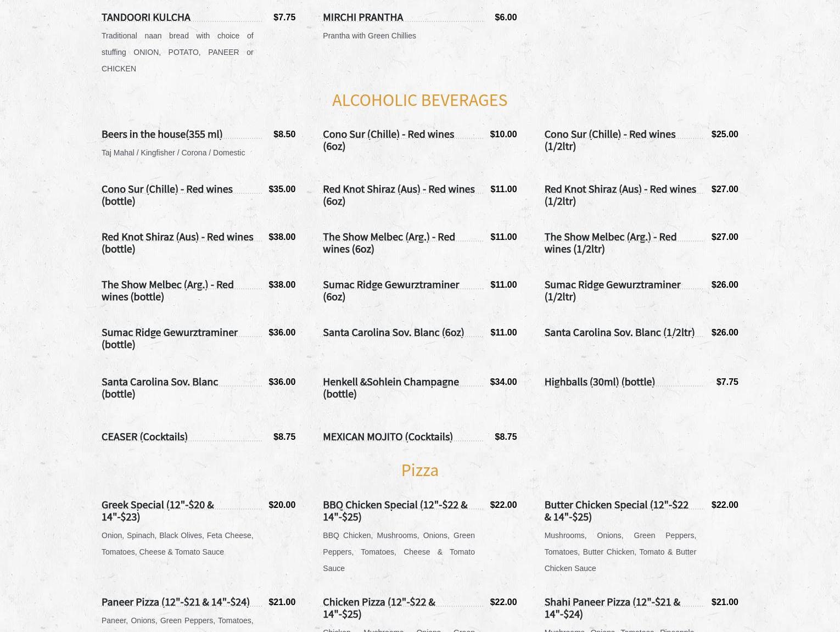Click the $8.75 CEASER cocktail price
840x632 pixels.
point(284,437)
